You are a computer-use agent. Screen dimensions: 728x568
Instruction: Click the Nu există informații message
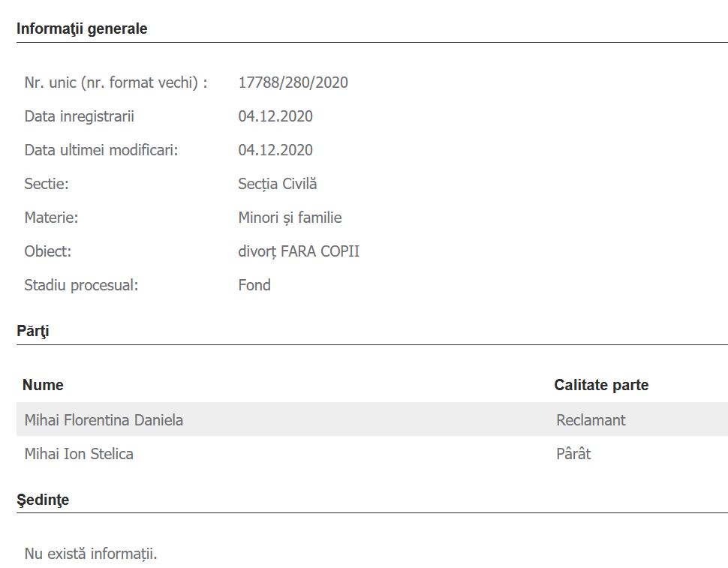click(91, 554)
